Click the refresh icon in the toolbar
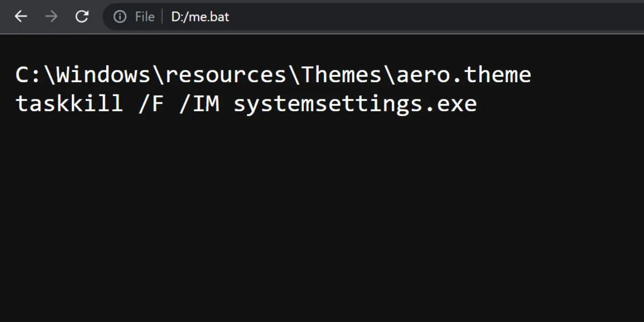 (x=82, y=16)
